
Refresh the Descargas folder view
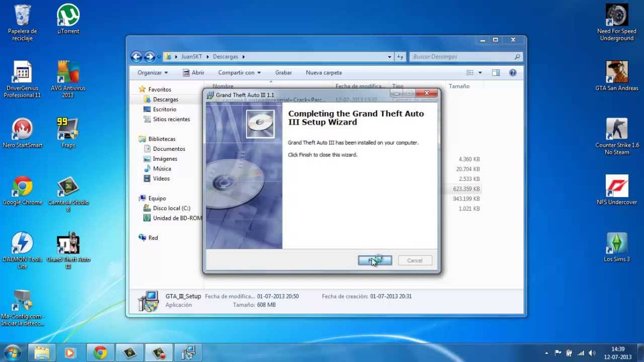point(400,57)
